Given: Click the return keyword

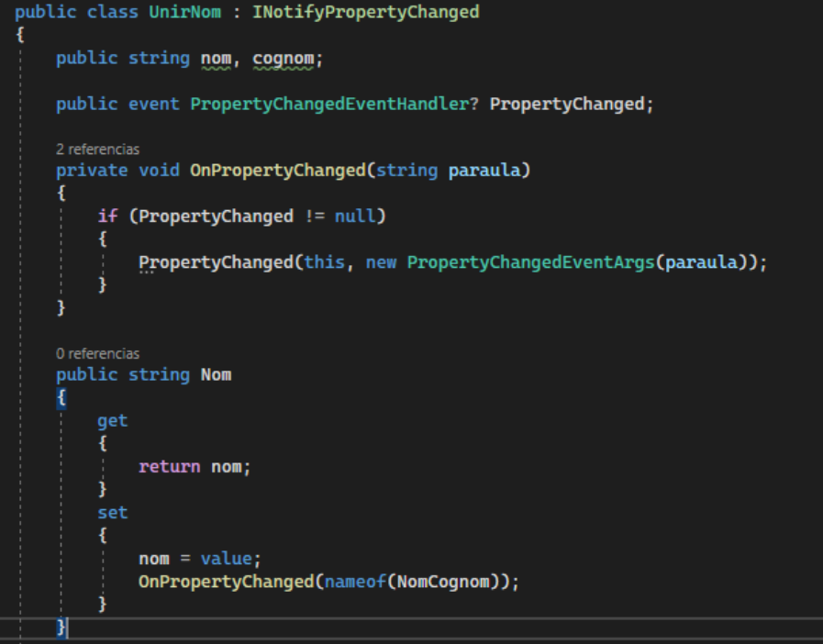Looking at the screenshot, I should (169, 467).
